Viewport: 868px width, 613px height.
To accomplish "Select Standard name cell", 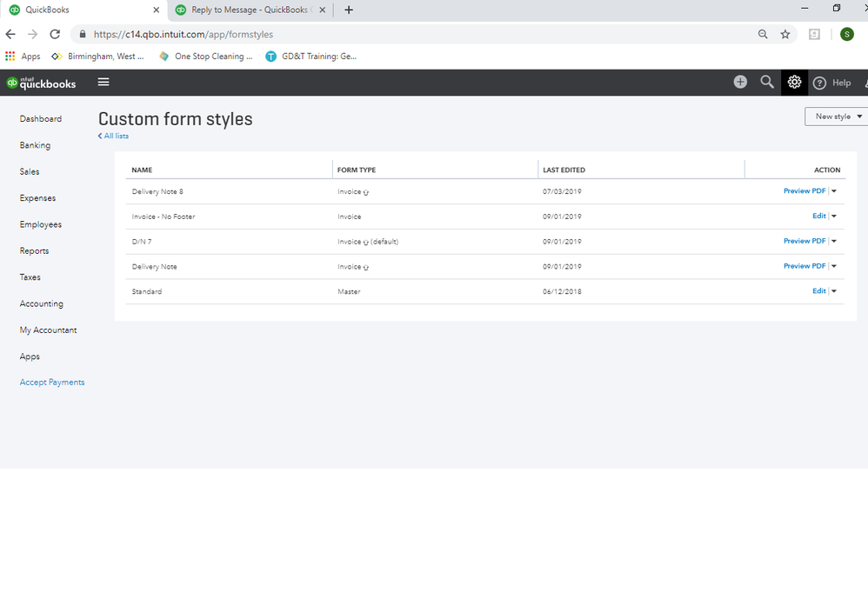I will (147, 291).
